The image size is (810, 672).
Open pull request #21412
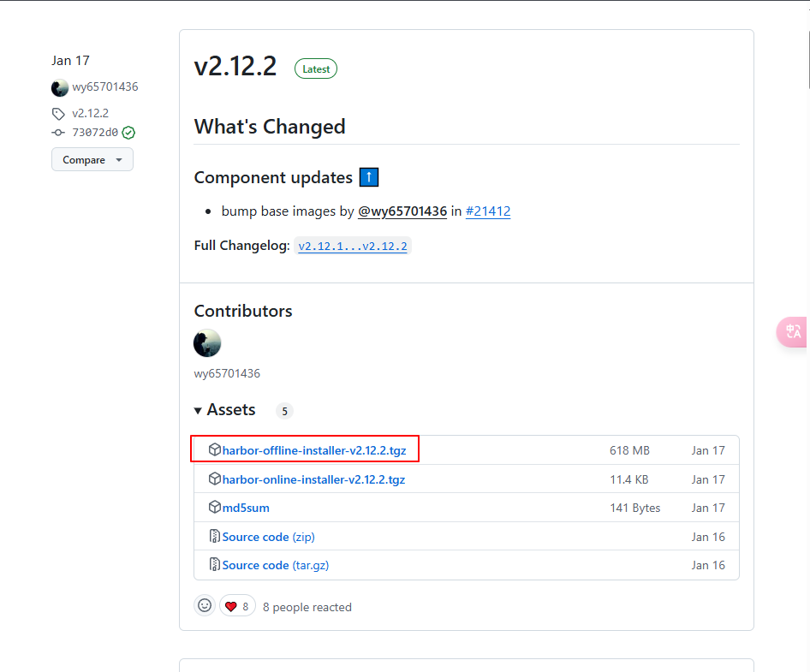[488, 211]
